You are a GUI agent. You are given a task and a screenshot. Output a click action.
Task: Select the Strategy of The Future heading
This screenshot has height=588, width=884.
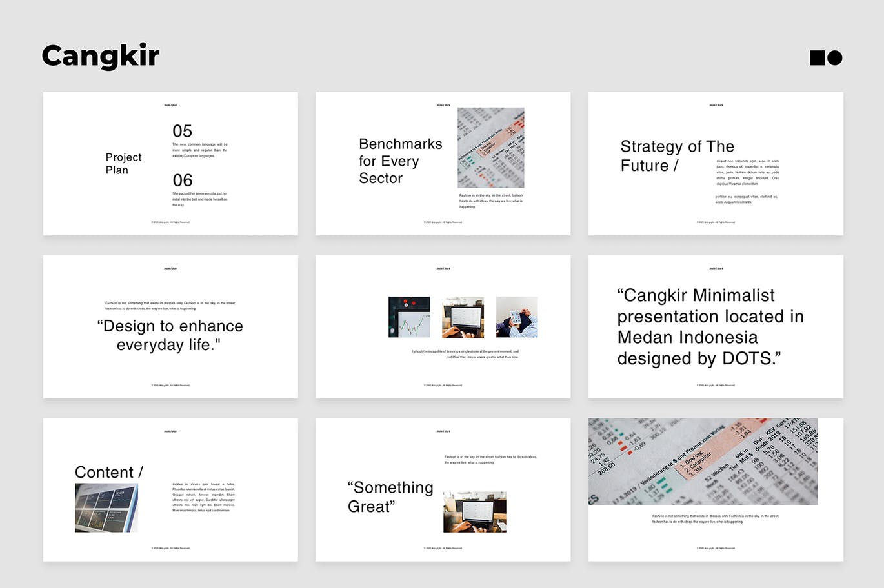coord(677,156)
